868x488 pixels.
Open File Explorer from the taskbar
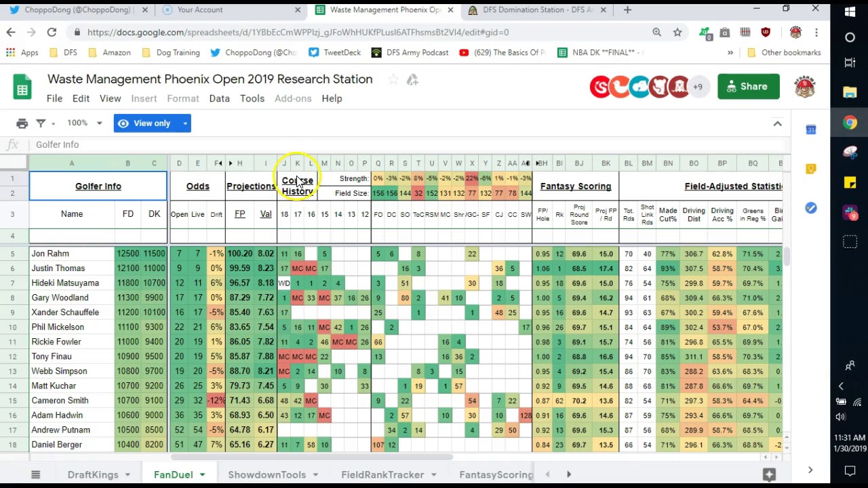pos(850,92)
